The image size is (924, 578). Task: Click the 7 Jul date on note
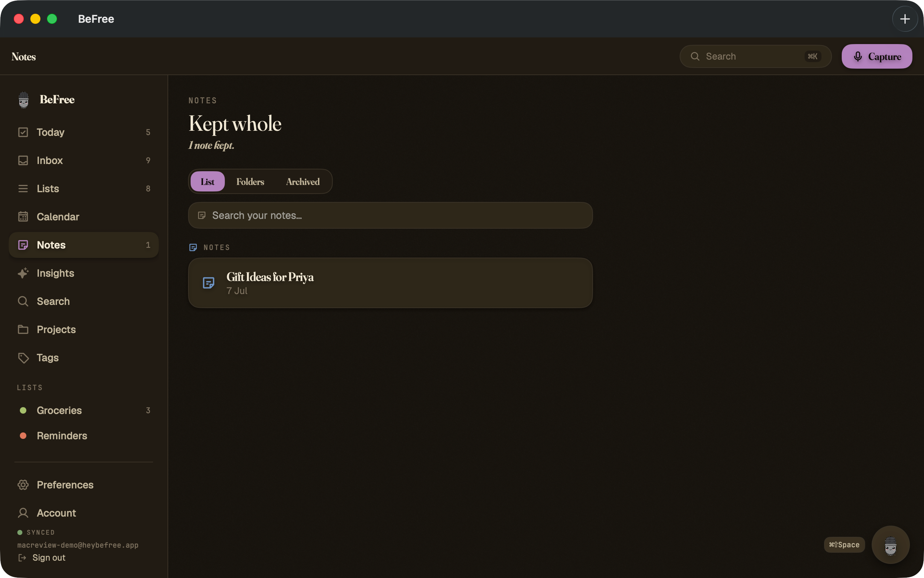[x=237, y=291]
